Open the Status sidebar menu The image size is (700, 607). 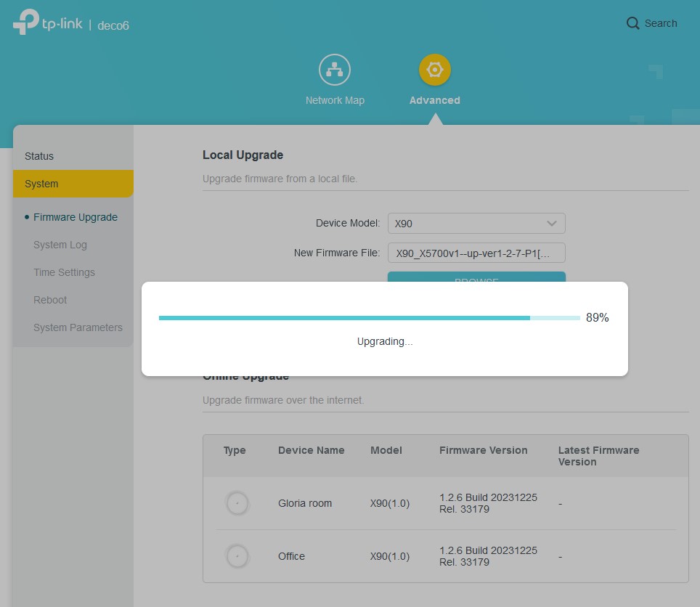pyautogui.click(x=39, y=156)
